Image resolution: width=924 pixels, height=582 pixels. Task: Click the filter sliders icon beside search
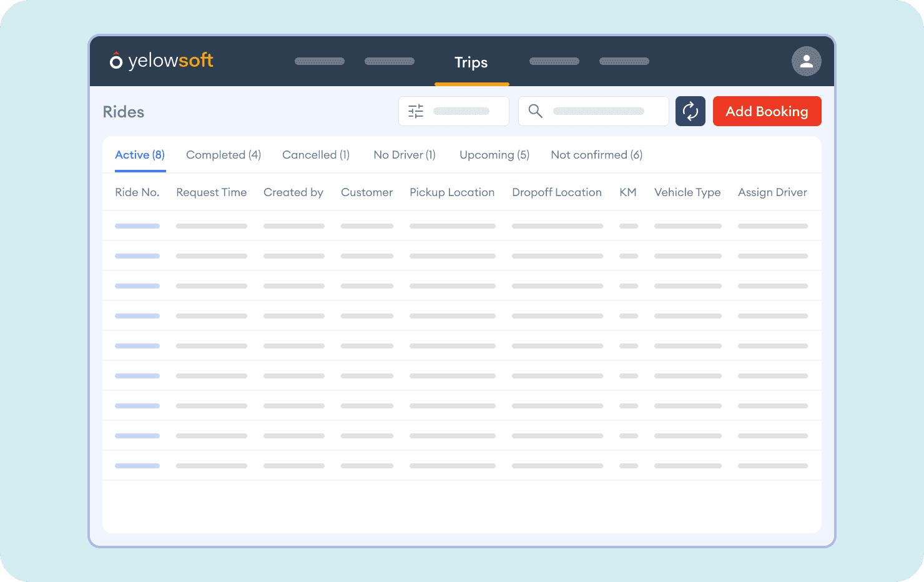[415, 111]
